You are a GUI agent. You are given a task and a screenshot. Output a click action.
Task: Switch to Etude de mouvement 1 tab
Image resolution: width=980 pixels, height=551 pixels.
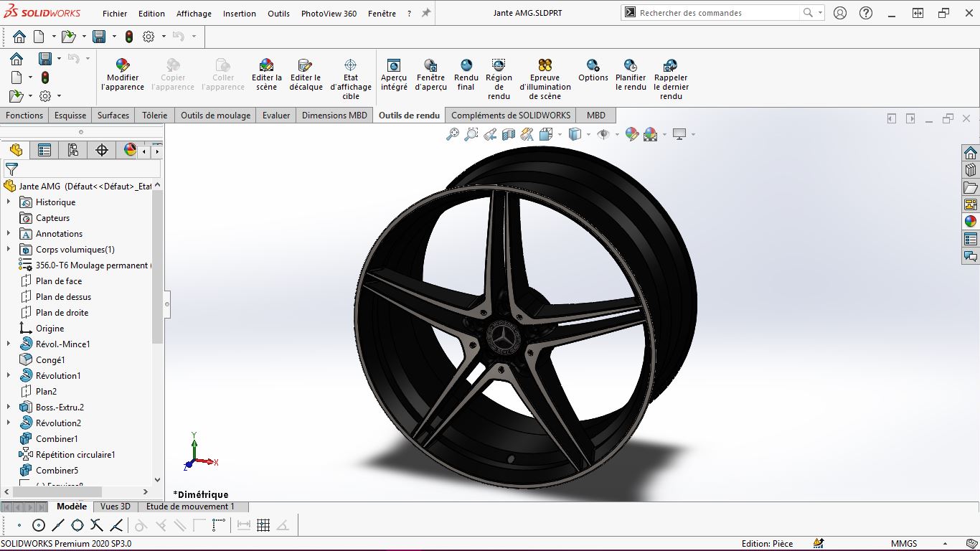(190, 507)
